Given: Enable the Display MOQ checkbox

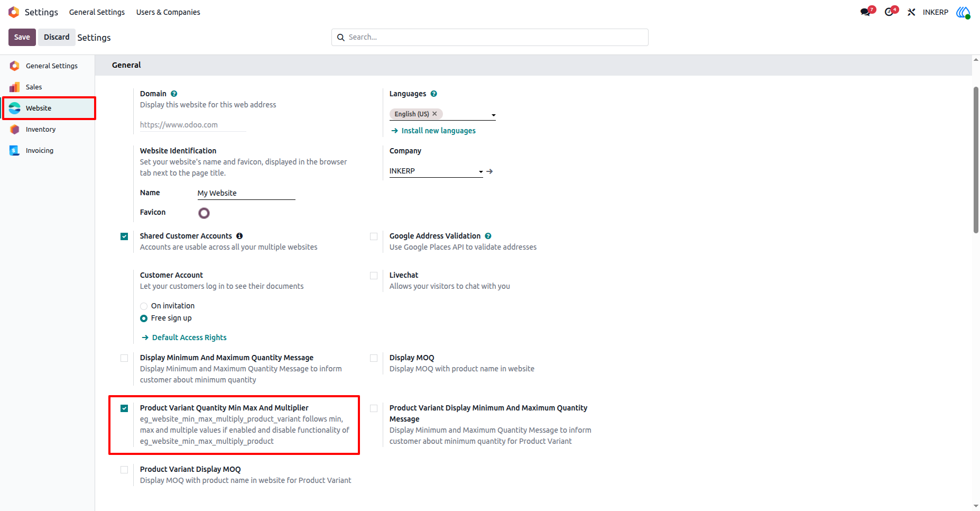Looking at the screenshot, I should click(x=374, y=358).
